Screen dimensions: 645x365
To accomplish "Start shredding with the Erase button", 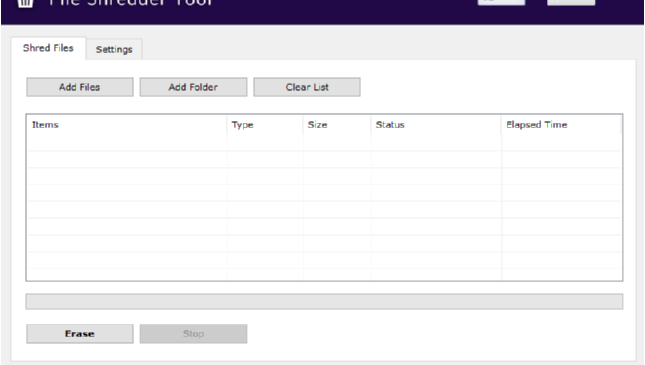I will pos(80,334).
